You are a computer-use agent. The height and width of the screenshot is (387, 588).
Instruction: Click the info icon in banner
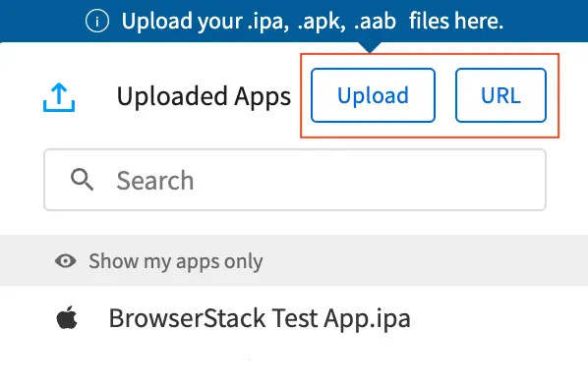coord(97,21)
